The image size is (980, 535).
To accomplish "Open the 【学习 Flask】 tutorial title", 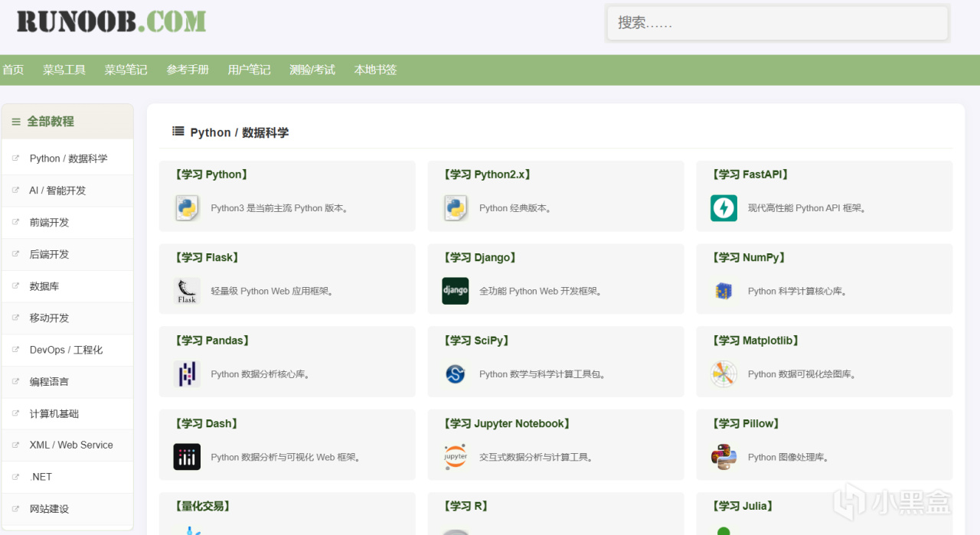I will click(207, 257).
